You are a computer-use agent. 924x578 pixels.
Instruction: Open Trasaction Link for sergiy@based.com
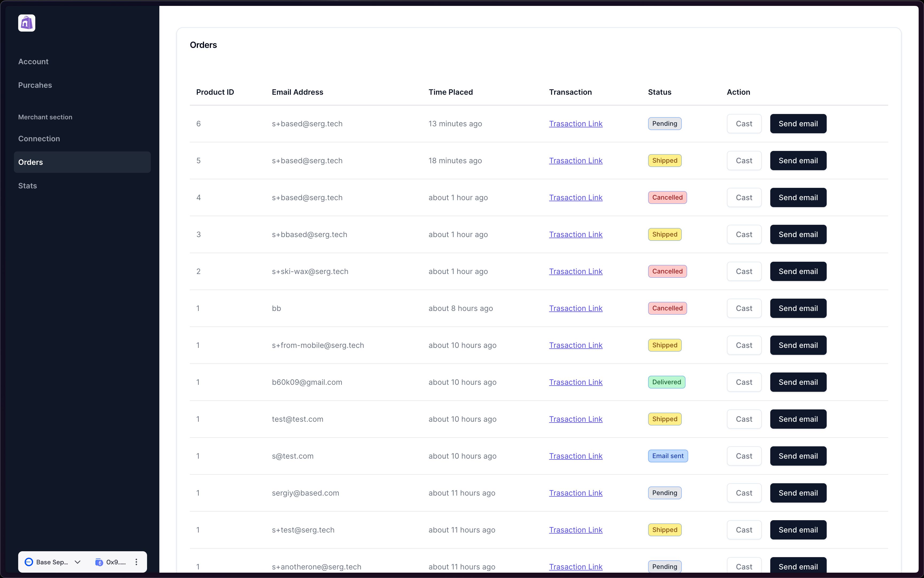tap(575, 493)
